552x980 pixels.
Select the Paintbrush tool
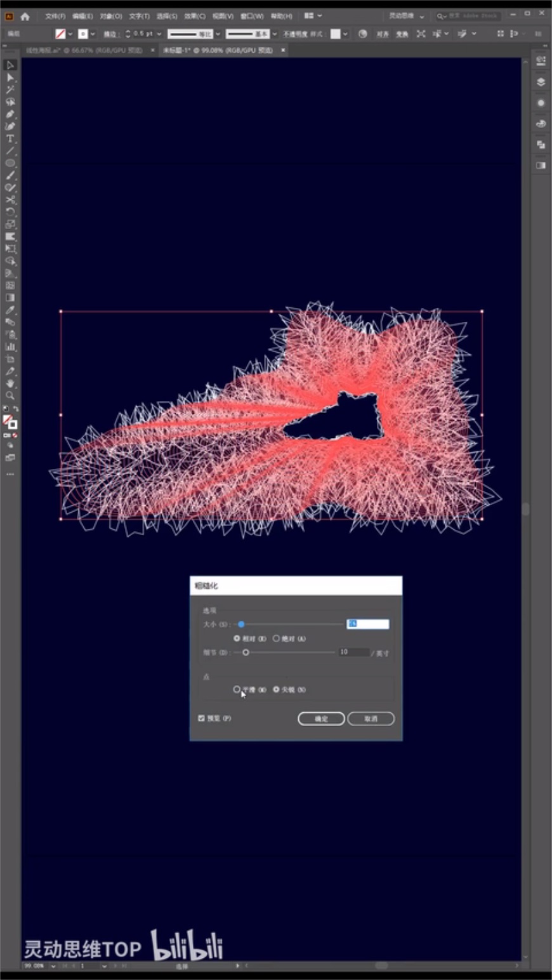pos(10,176)
